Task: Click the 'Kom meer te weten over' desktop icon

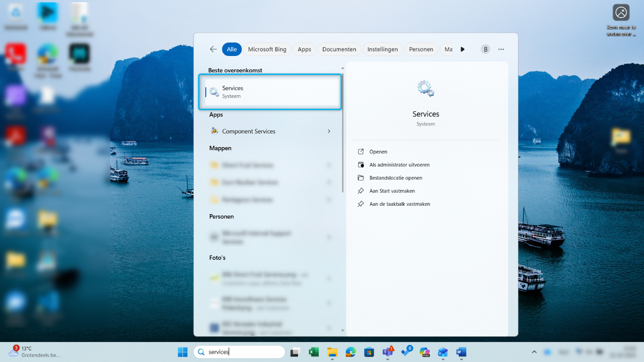Action: pyautogui.click(x=621, y=21)
